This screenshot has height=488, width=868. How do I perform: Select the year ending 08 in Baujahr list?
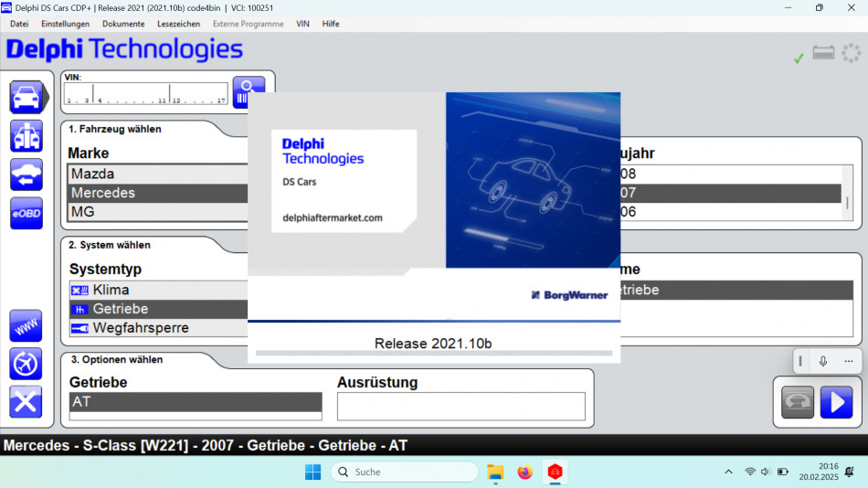point(731,174)
